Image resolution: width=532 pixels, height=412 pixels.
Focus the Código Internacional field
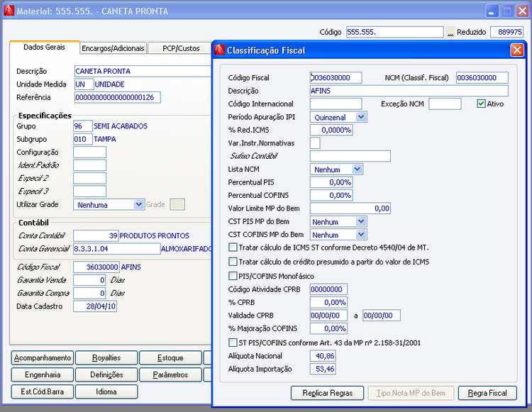[x=336, y=104]
